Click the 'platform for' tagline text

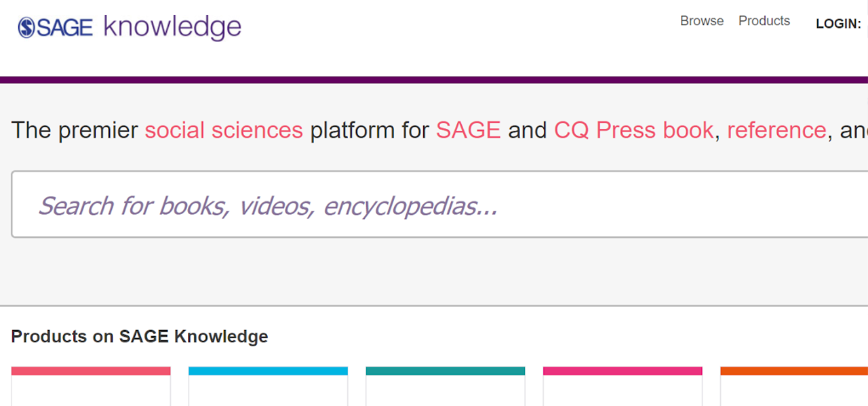(370, 129)
